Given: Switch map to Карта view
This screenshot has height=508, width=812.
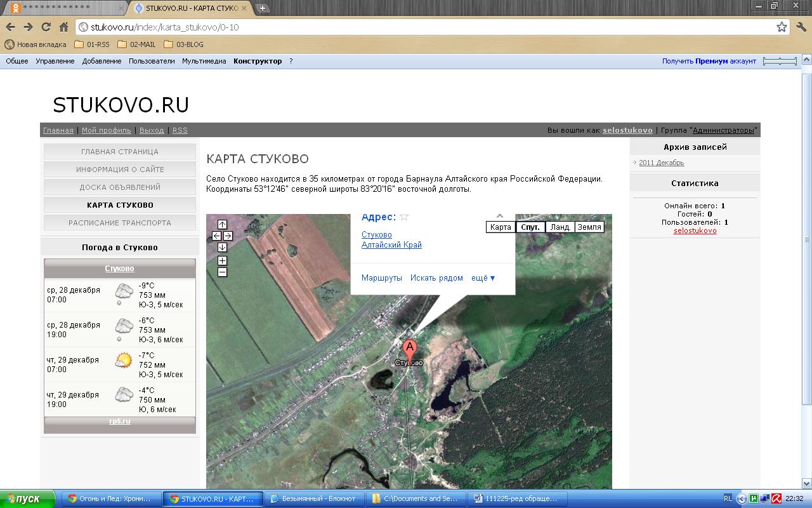Looking at the screenshot, I should coord(501,227).
